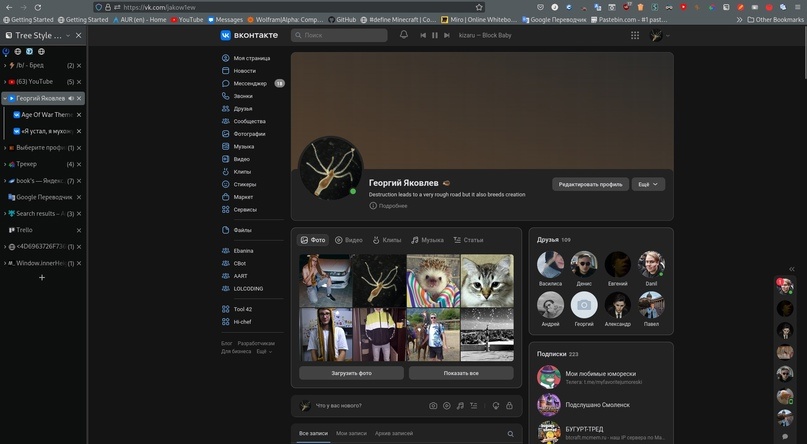Screen dimensions: 807x444
Task: Close the Trello tab in the tree sidebar
Action: tap(79, 230)
